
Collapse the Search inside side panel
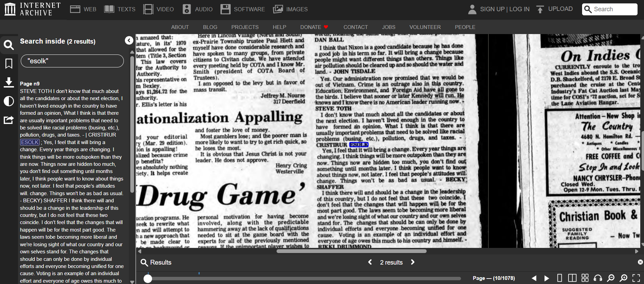[x=129, y=41]
